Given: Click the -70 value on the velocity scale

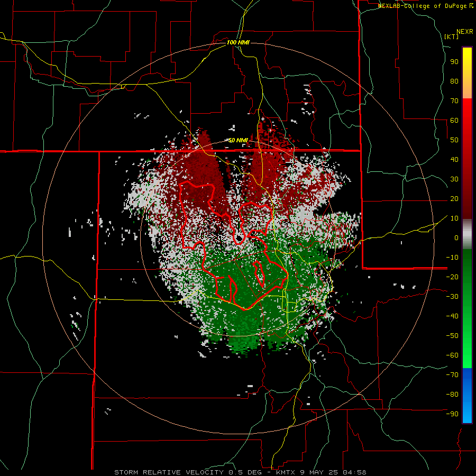Looking at the screenshot, I should (x=452, y=375).
